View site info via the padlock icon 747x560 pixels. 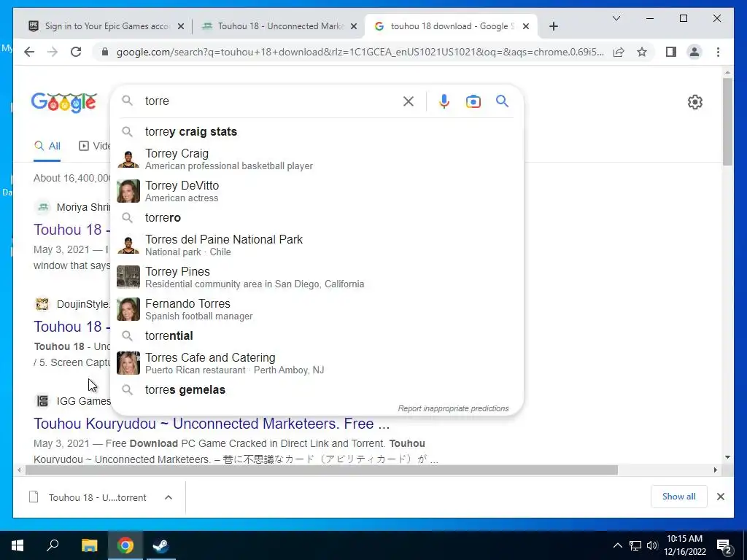pos(105,52)
